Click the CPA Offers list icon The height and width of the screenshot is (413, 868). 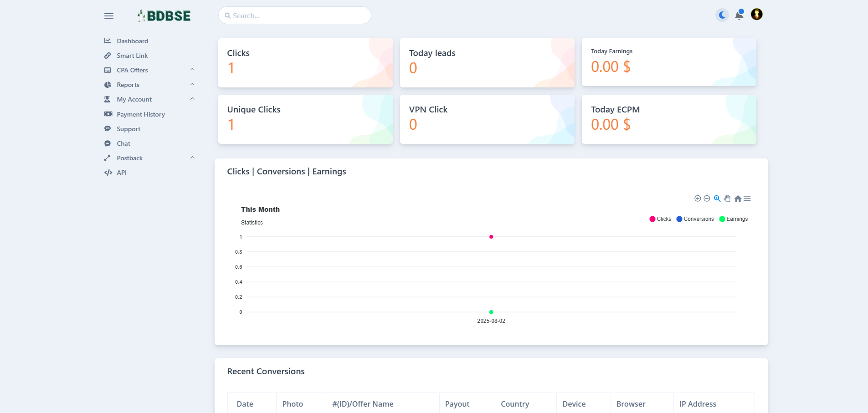[x=108, y=70]
